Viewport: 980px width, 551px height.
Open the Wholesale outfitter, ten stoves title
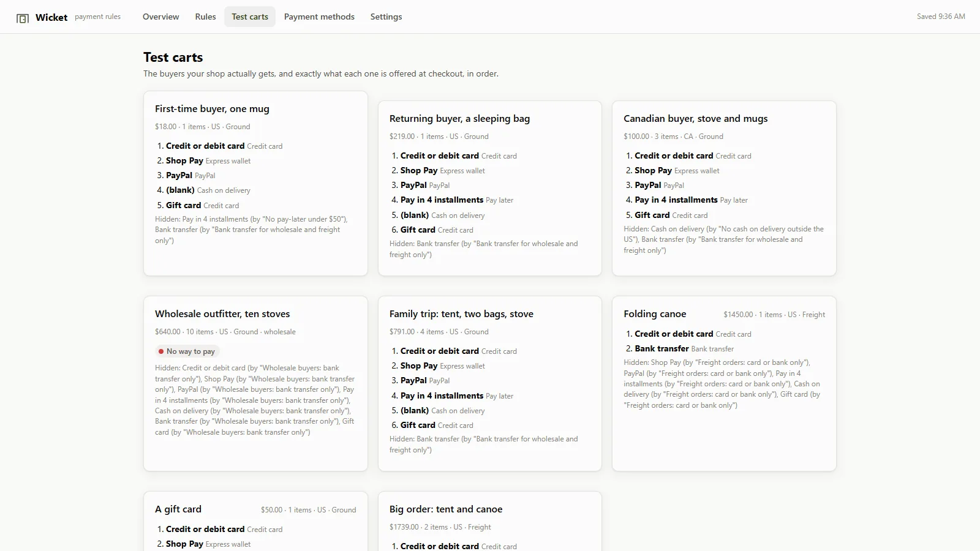(x=222, y=313)
